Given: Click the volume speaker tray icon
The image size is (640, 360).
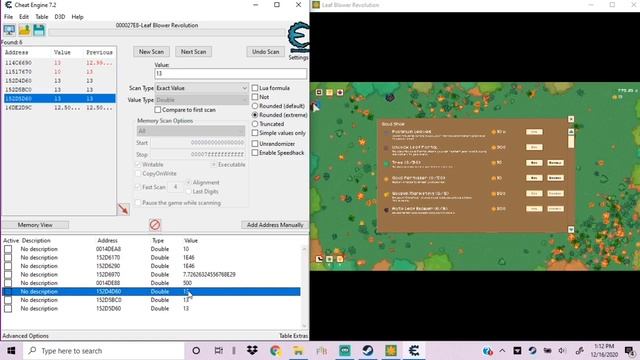Looking at the screenshot, I should tap(562, 351).
